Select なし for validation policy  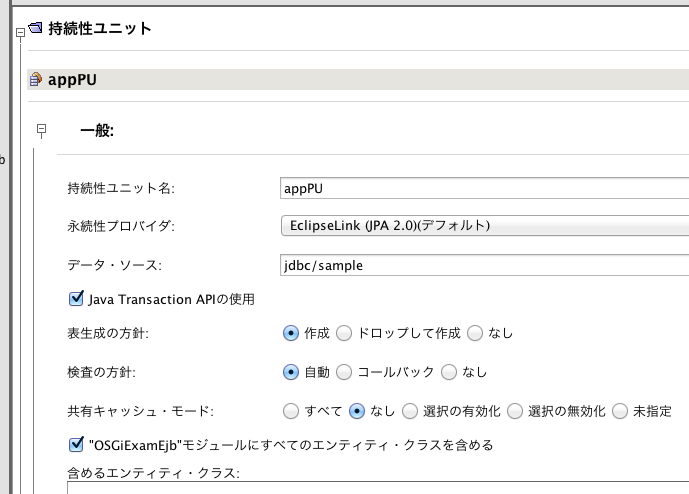tap(449, 372)
